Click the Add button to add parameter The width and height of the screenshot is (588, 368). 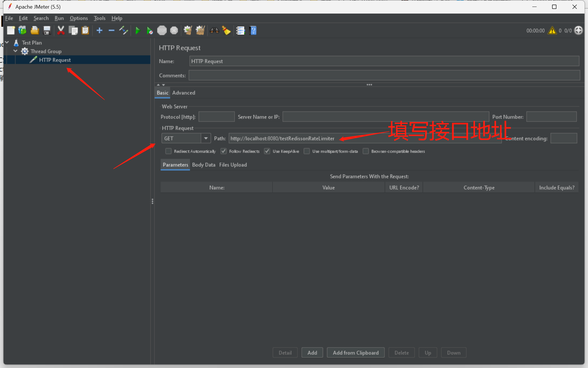click(312, 353)
